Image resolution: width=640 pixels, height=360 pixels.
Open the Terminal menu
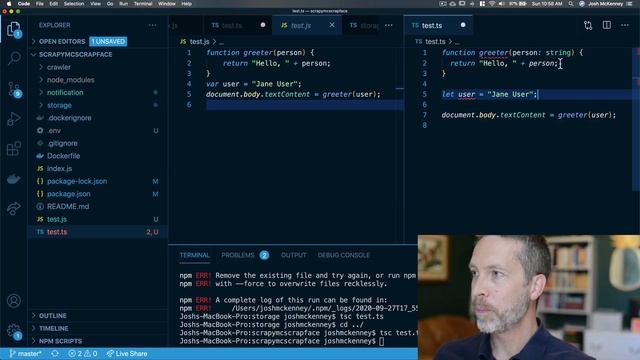143,4
